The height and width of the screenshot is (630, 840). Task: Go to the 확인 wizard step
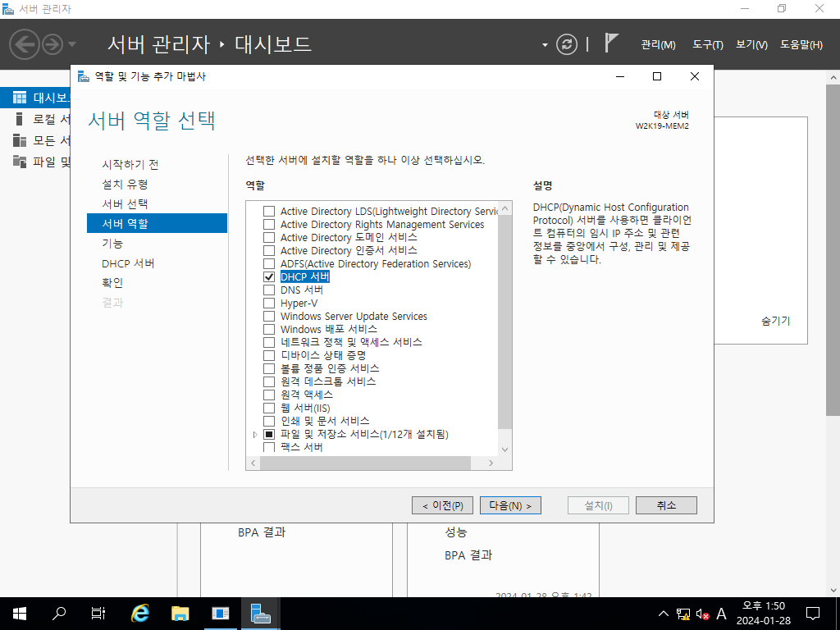pyautogui.click(x=112, y=282)
